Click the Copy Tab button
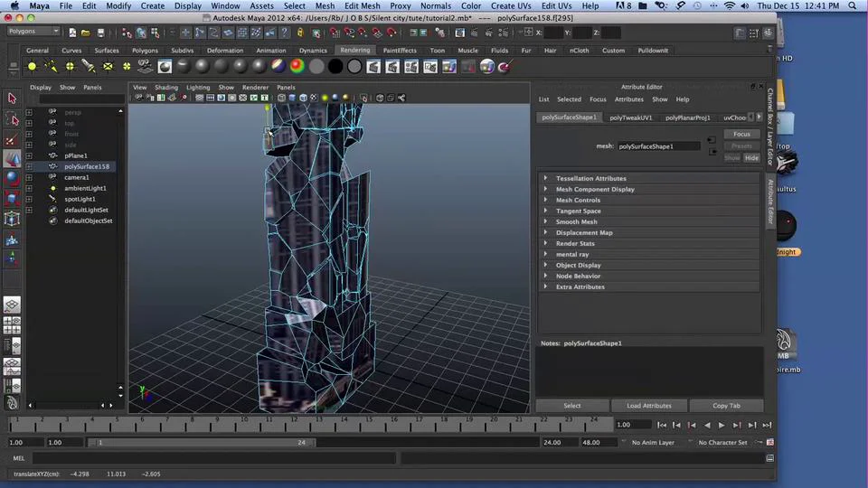 tap(726, 406)
